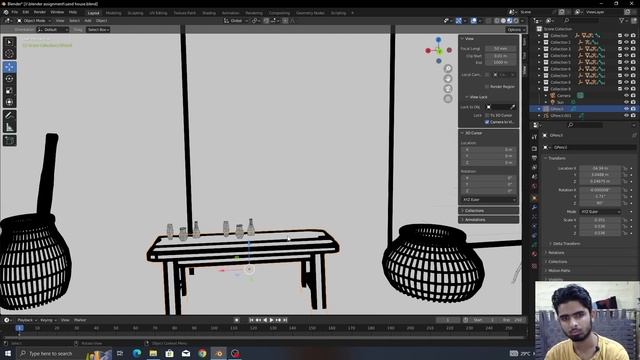Open Microsoft Edge from the taskbar
Image resolution: width=640 pixels, height=360 pixels.
(137, 353)
